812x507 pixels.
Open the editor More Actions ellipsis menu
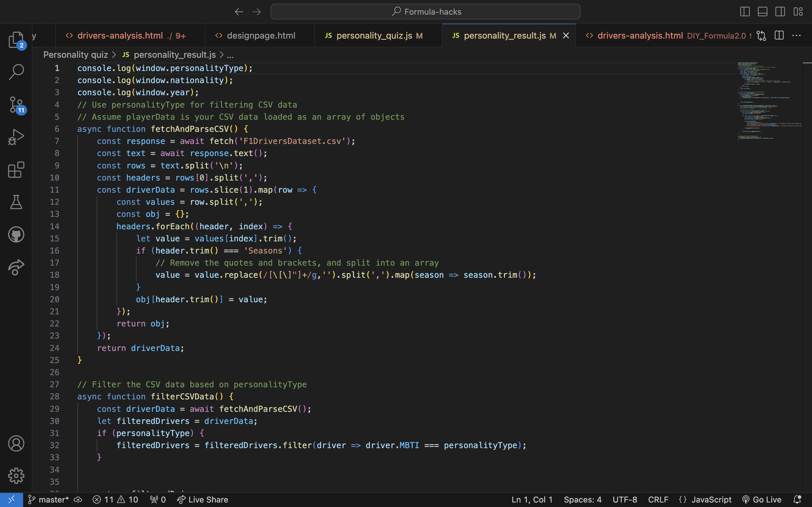pyautogui.click(x=796, y=35)
